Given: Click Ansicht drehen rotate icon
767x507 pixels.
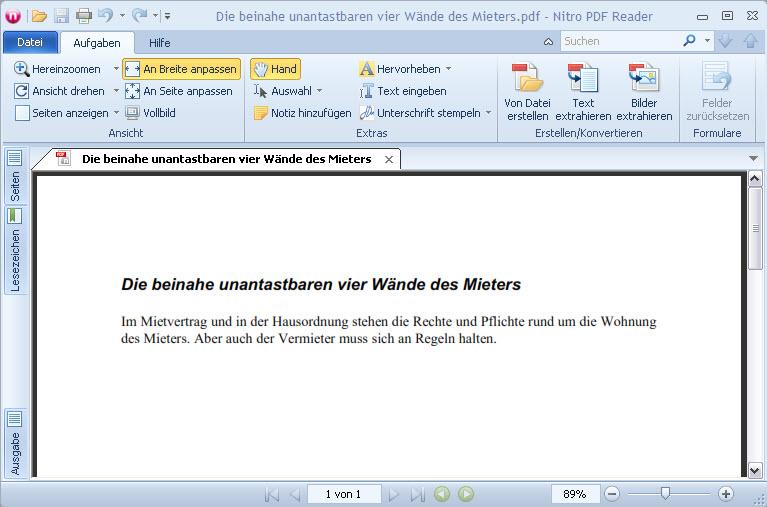Looking at the screenshot, I should (x=21, y=91).
